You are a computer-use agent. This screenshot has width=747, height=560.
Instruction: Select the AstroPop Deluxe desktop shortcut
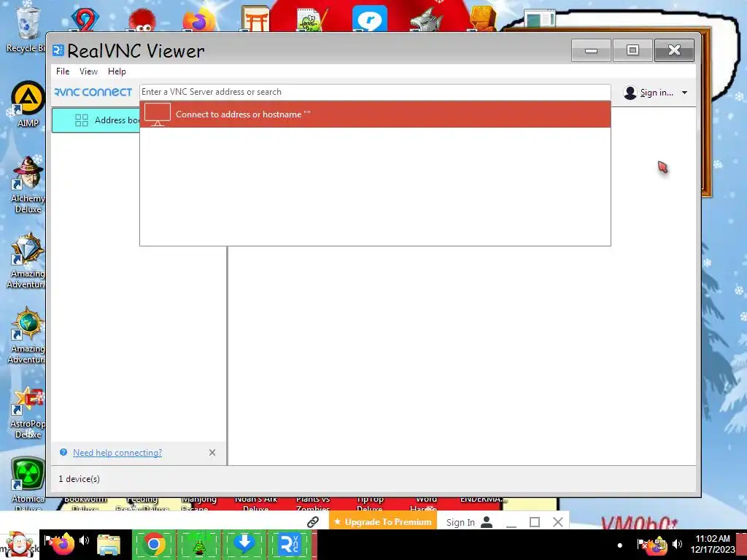click(28, 413)
